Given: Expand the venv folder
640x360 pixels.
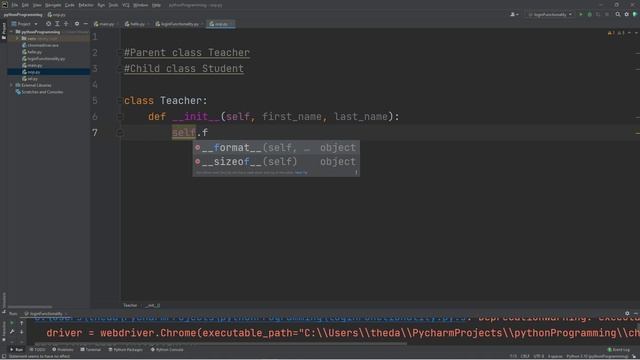Looking at the screenshot, I should pyautogui.click(x=18, y=39).
